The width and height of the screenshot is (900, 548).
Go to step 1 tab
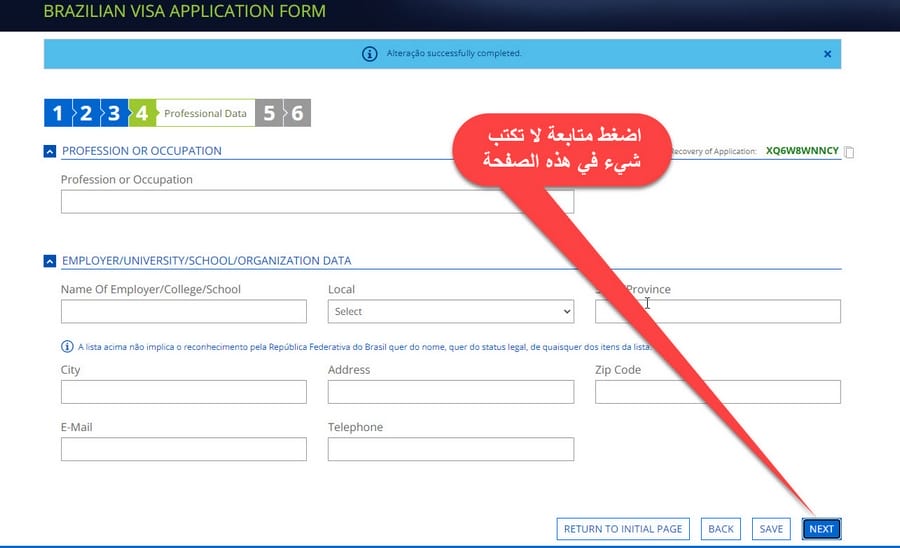[57, 113]
